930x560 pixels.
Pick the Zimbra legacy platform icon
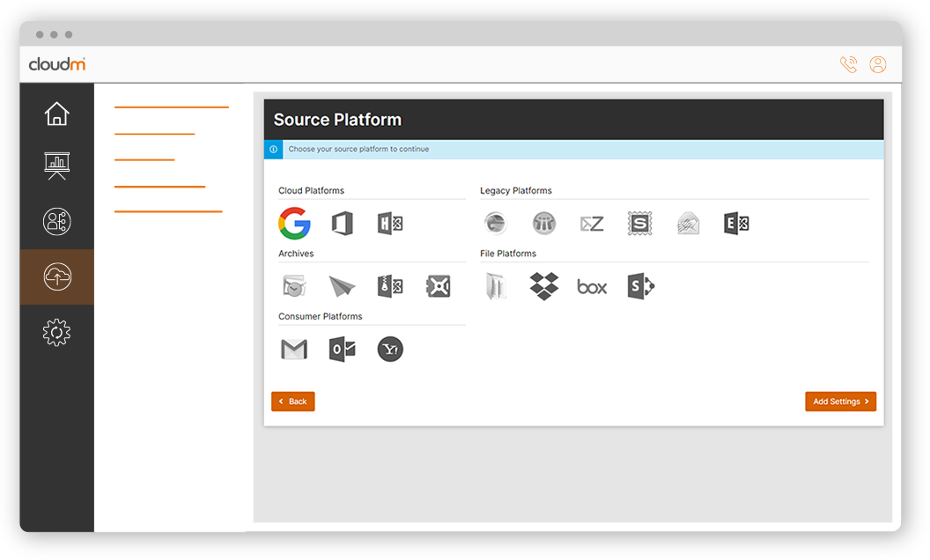[592, 224]
